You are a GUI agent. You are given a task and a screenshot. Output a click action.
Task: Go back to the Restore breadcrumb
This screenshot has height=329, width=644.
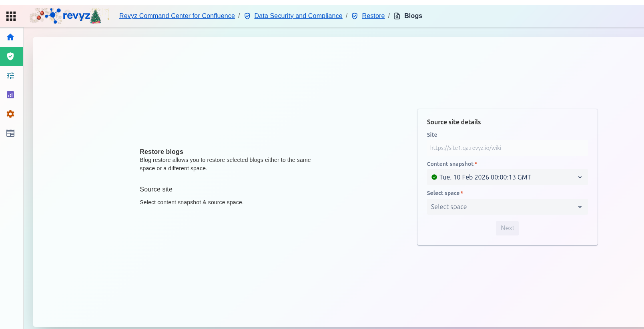[x=373, y=16]
